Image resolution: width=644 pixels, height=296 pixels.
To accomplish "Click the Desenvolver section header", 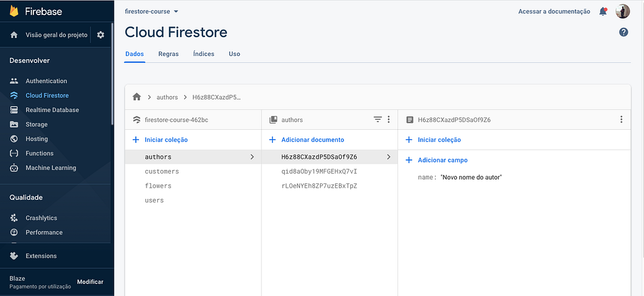I will pos(30,60).
